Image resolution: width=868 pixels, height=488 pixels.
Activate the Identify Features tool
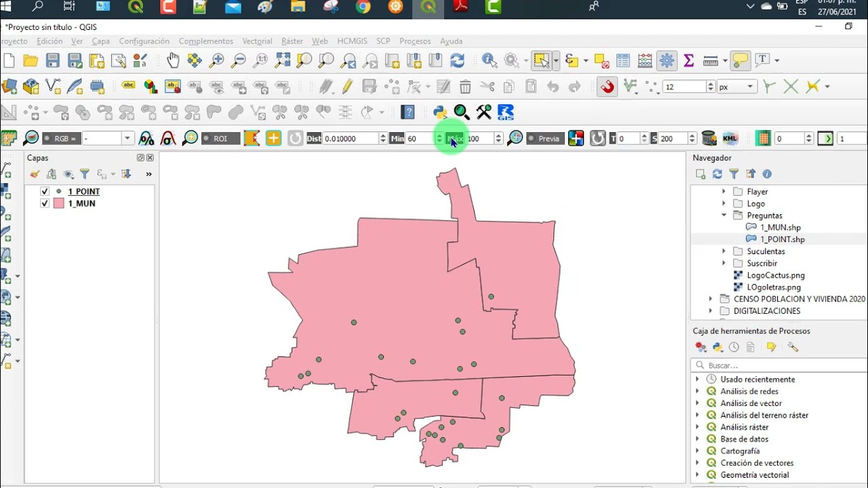[x=489, y=60]
